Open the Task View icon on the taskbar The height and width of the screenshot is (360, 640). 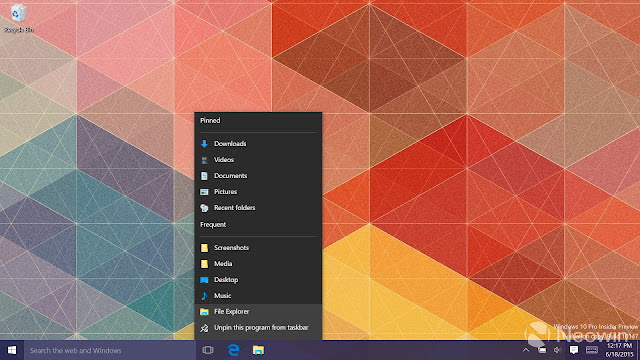pyautogui.click(x=208, y=350)
